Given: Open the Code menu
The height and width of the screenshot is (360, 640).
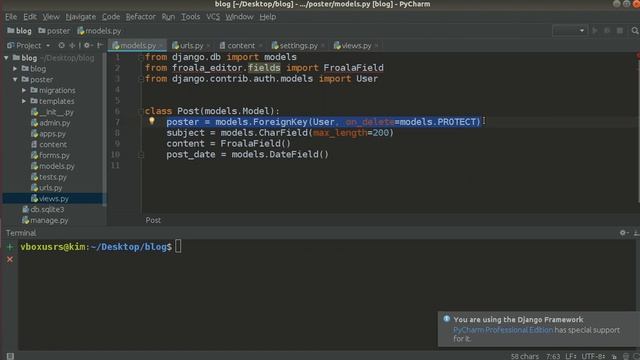Looking at the screenshot, I should pos(111,17).
